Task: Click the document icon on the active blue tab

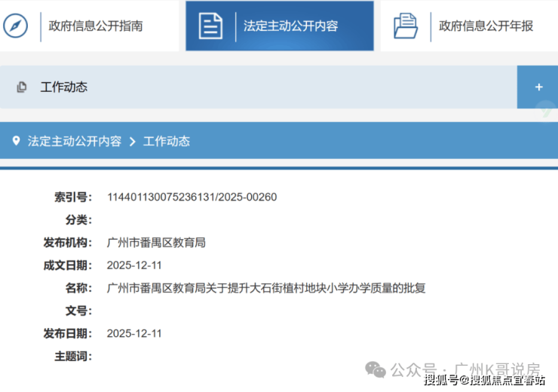Action: (x=210, y=26)
